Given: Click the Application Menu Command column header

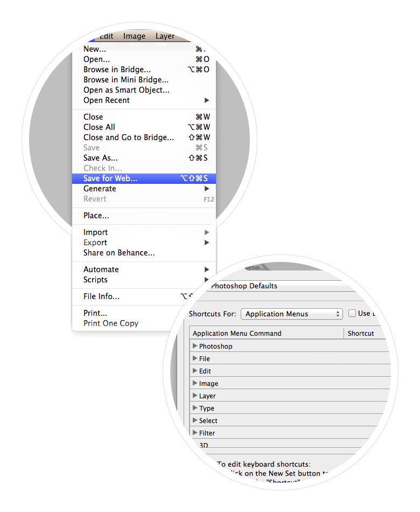Looking at the screenshot, I should 267,334.
